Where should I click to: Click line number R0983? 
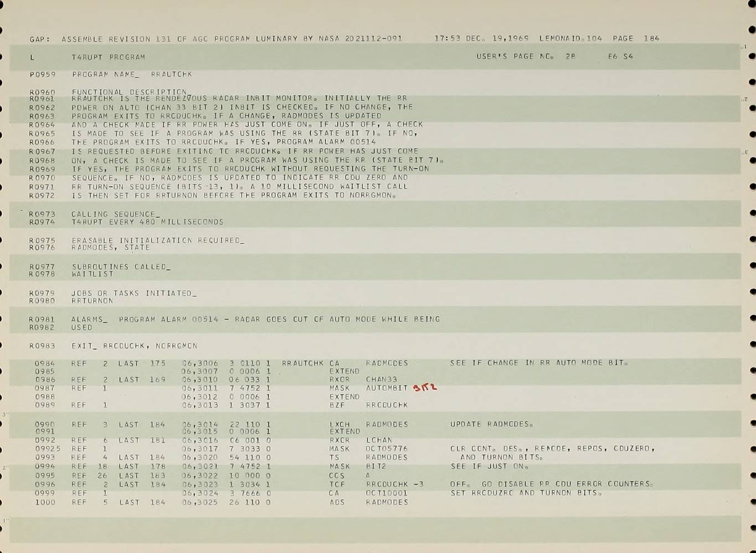[43, 346]
